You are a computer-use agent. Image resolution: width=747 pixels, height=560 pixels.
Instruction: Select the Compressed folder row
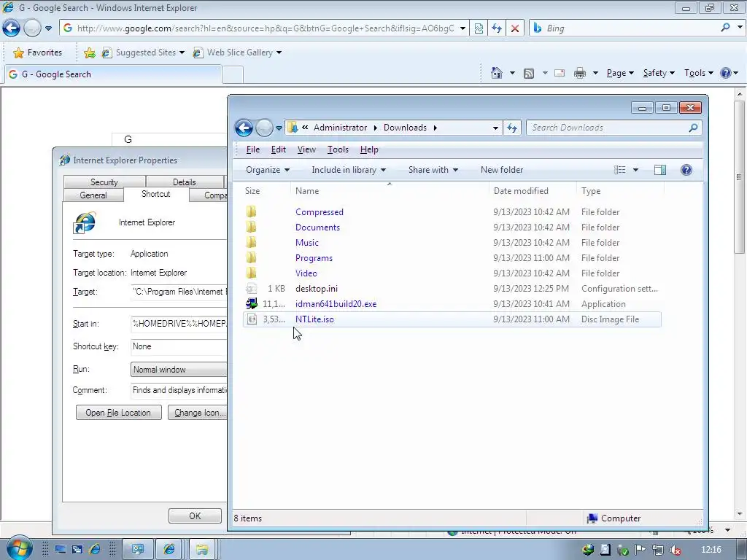click(x=452, y=212)
